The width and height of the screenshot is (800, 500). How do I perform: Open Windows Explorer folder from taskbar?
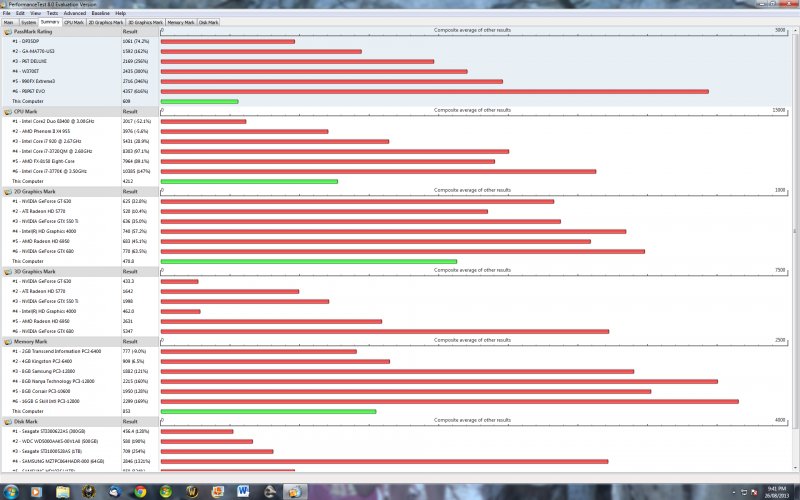pos(62,492)
